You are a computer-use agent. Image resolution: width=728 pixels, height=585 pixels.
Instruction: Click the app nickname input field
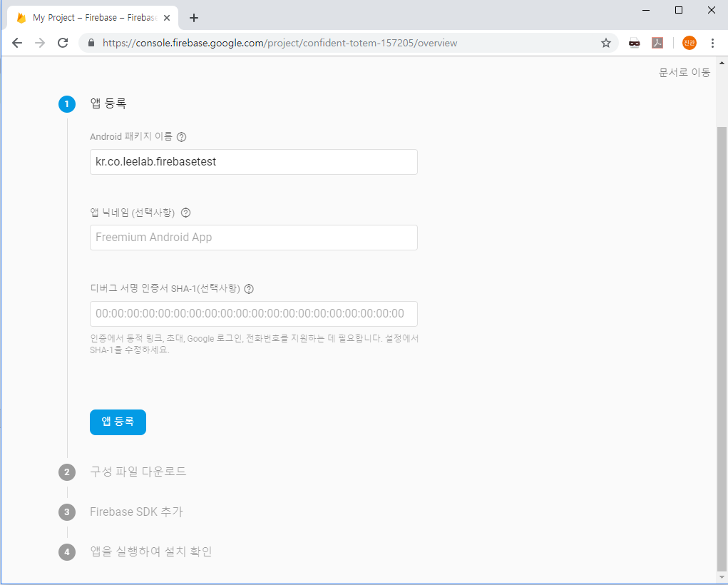[253, 238]
